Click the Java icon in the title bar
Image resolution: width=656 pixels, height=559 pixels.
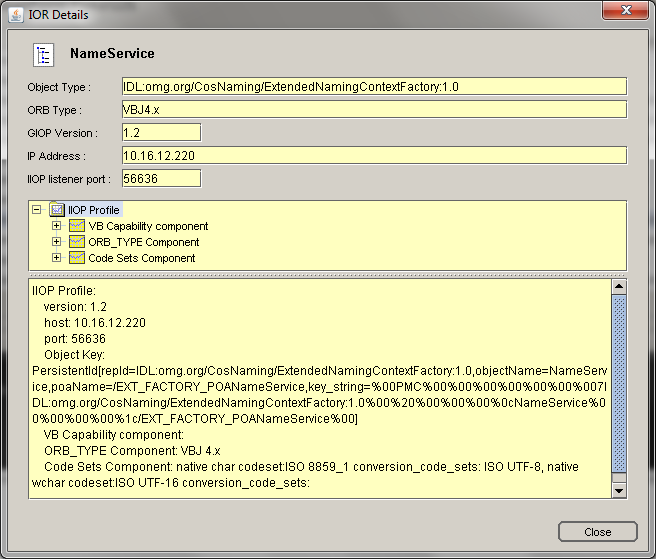click(16, 15)
